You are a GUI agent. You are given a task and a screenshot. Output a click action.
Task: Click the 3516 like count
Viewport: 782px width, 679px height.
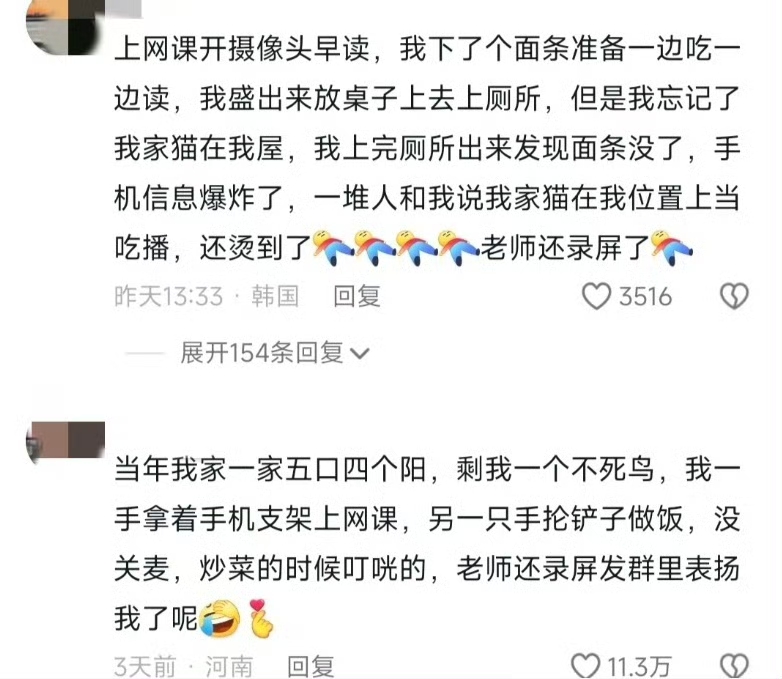(645, 296)
